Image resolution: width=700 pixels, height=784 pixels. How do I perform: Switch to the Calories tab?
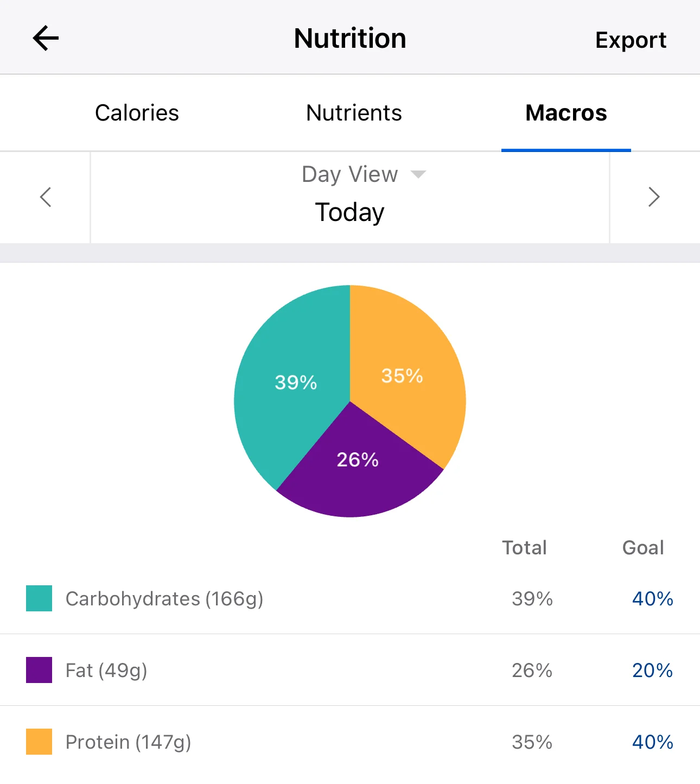point(137,113)
